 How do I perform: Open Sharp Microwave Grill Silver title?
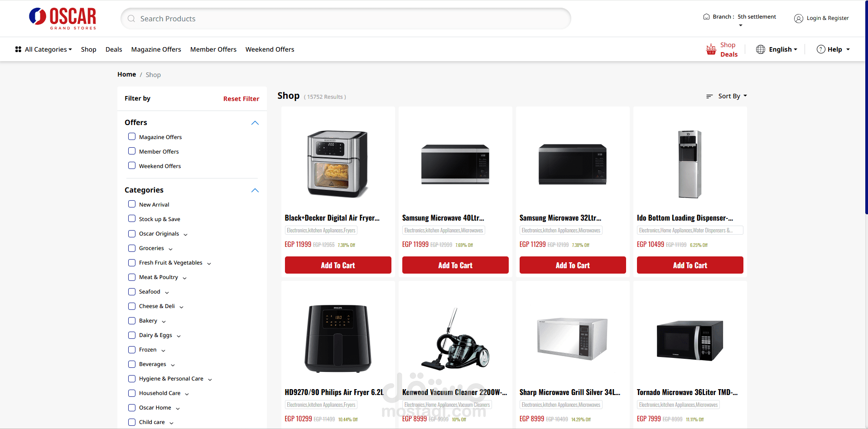570,392
